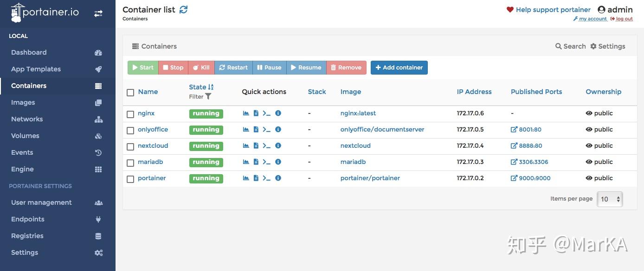Open inspect info icon for onlyoffice container
This screenshot has height=271, width=644.
point(278,129)
